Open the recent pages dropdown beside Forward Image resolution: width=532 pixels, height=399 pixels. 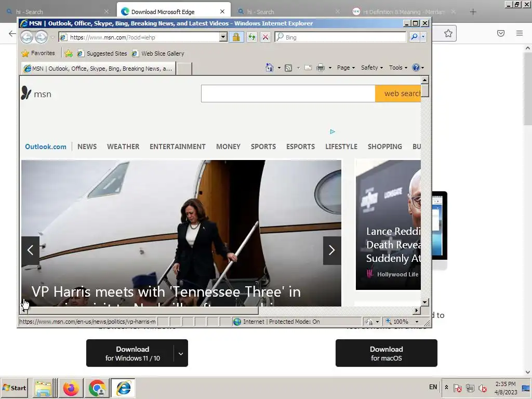point(52,37)
